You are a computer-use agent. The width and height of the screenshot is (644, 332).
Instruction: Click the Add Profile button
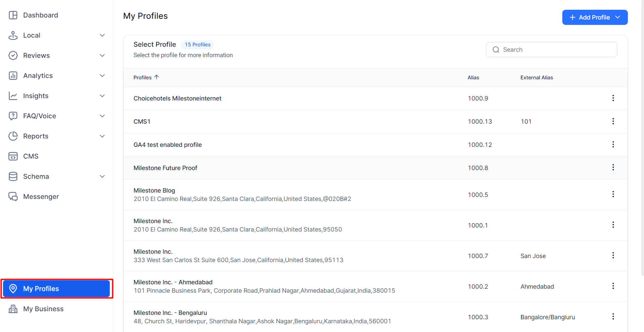595,17
